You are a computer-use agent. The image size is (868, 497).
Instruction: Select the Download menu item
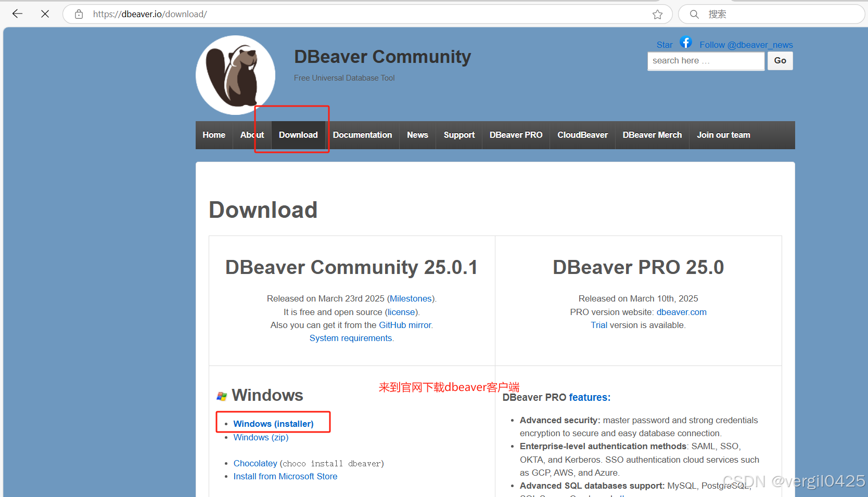click(298, 135)
